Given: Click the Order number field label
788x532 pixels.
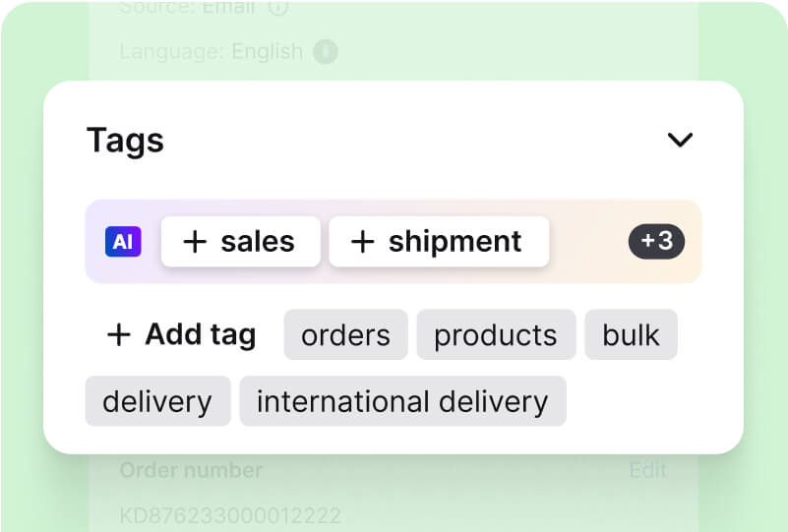Looking at the screenshot, I should 191,470.
